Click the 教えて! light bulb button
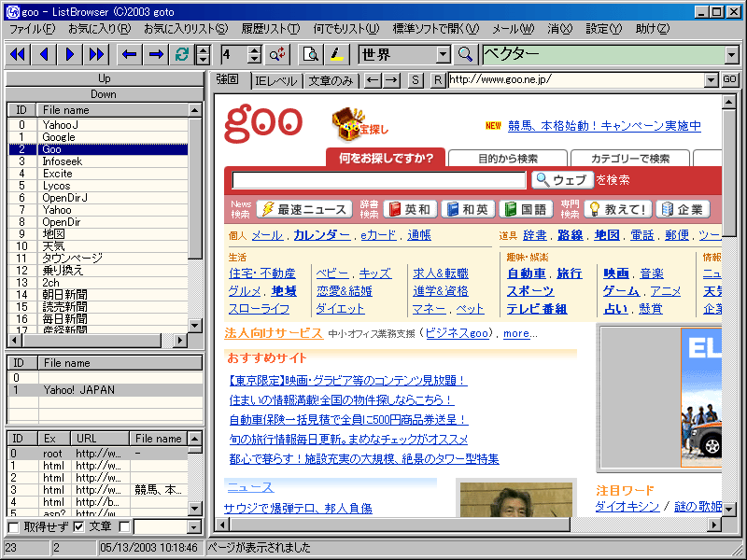Image resolution: width=747 pixels, height=560 pixels. (618, 209)
